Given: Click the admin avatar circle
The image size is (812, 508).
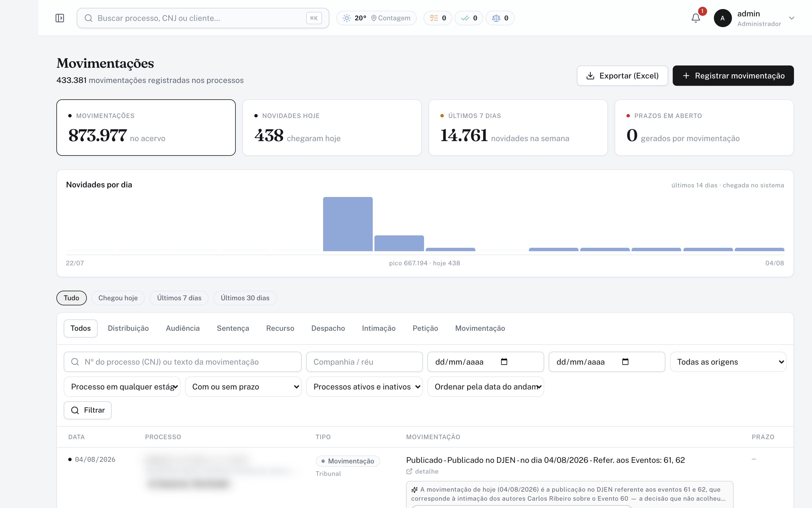Looking at the screenshot, I should [x=722, y=18].
